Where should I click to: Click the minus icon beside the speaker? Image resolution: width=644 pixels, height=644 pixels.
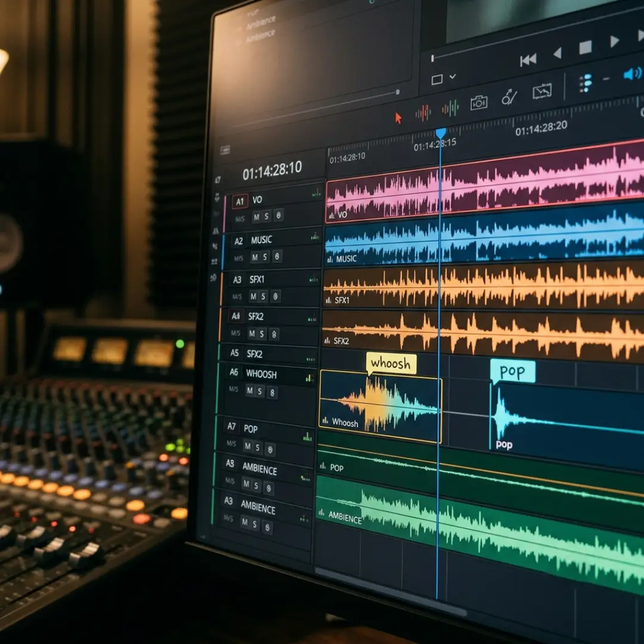click(606, 79)
